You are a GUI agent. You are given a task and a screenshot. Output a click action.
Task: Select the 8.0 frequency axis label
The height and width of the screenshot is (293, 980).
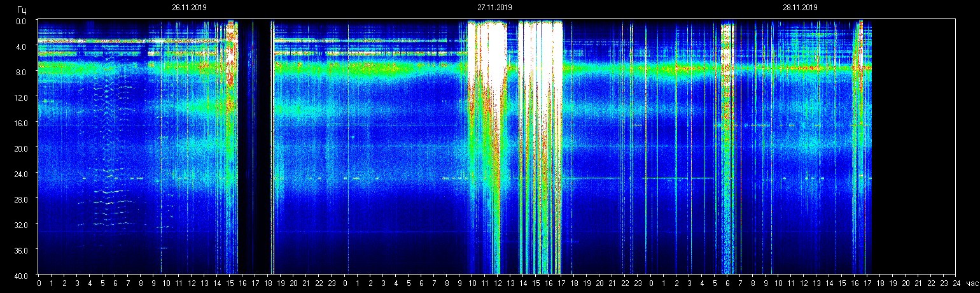click(x=22, y=72)
